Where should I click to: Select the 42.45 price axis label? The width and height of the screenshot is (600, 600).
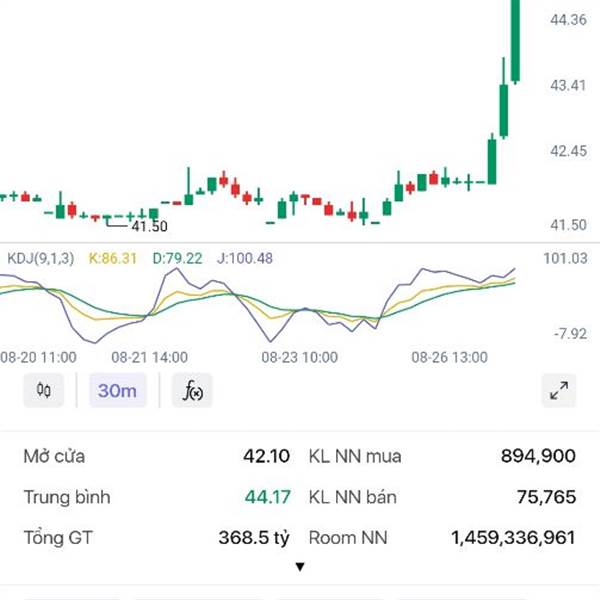[x=568, y=151]
